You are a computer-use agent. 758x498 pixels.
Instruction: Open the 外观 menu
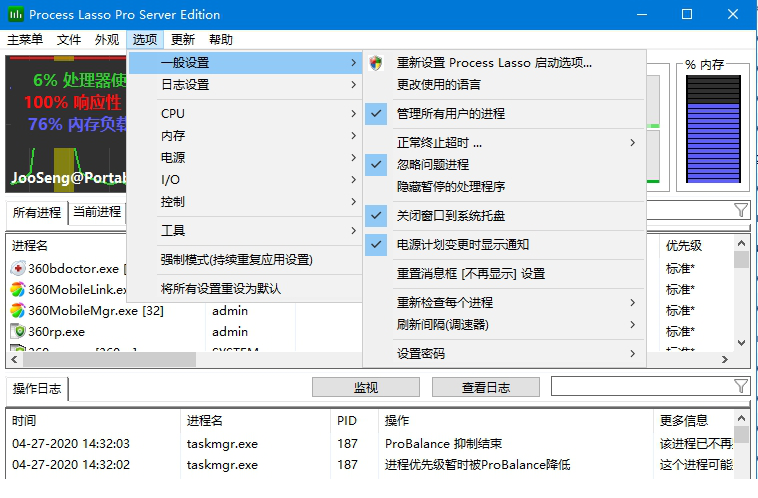tap(107, 40)
